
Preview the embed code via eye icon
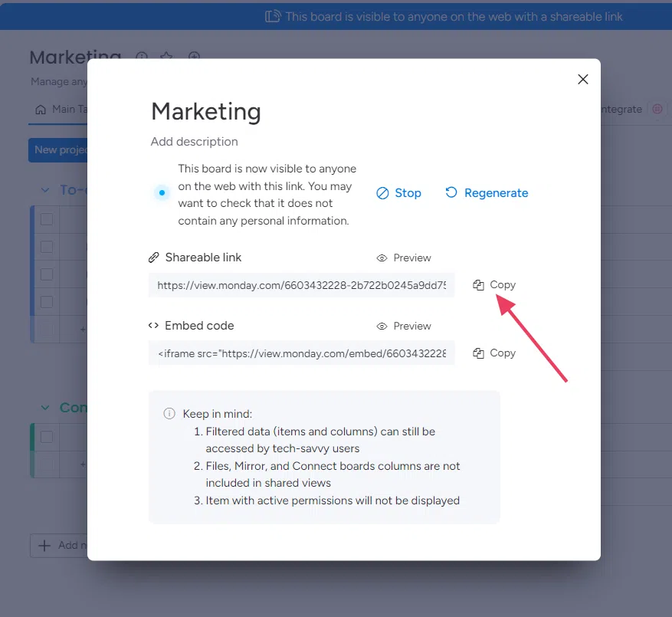tap(382, 327)
